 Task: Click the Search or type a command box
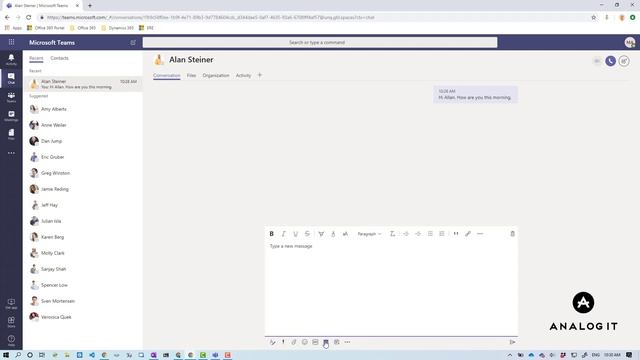pyautogui.click(x=320, y=42)
